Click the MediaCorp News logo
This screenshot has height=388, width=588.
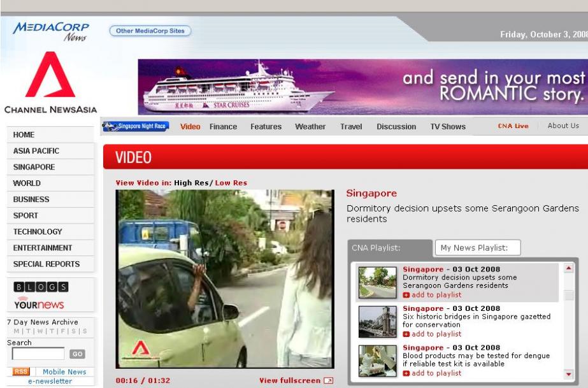coord(50,31)
